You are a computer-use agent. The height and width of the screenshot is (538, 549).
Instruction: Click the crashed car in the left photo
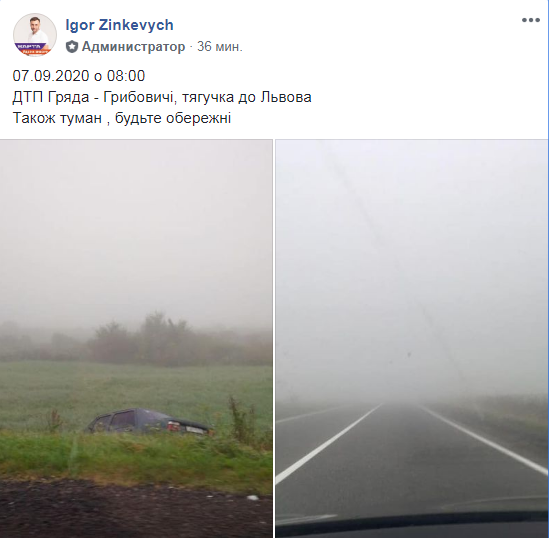pyautogui.click(x=150, y=422)
